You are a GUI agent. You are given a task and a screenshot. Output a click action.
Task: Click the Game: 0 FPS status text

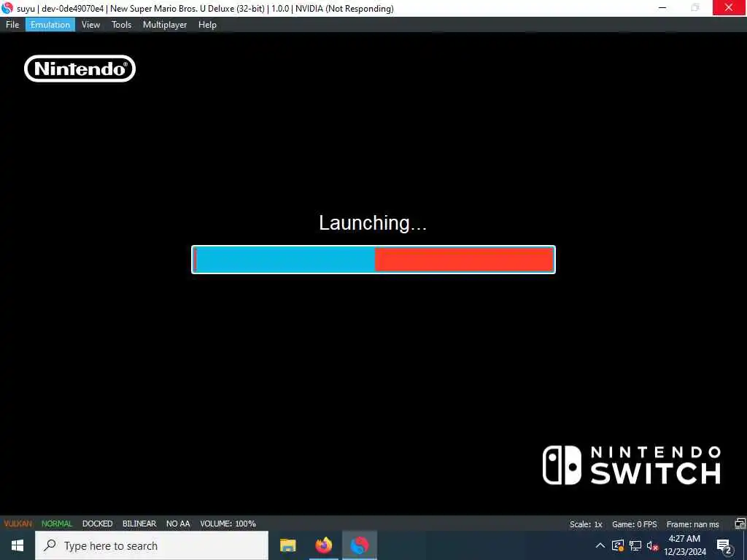(634, 524)
